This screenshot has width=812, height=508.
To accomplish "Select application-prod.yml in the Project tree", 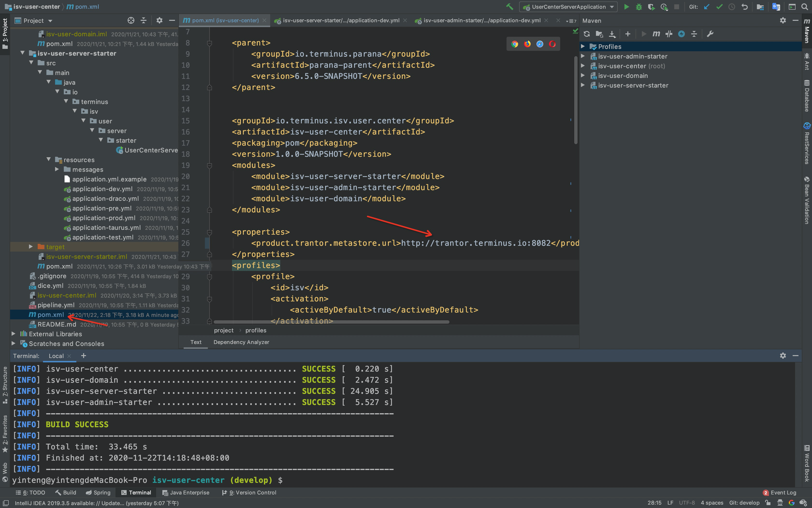I will point(104,218).
